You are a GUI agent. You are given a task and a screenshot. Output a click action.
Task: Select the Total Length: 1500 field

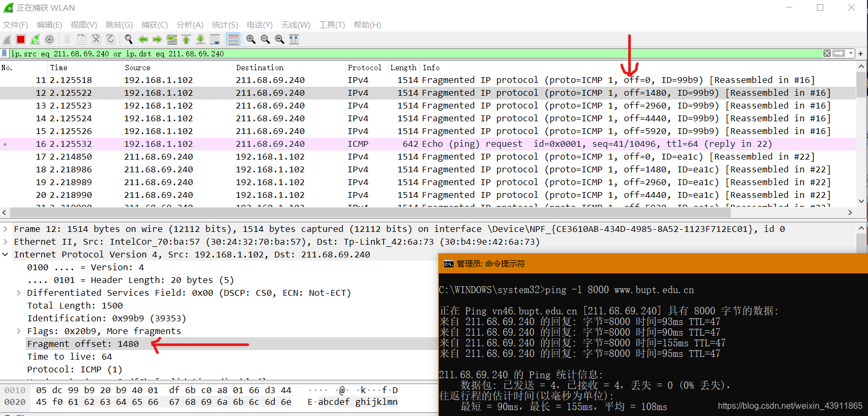pyautogui.click(x=75, y=306)
